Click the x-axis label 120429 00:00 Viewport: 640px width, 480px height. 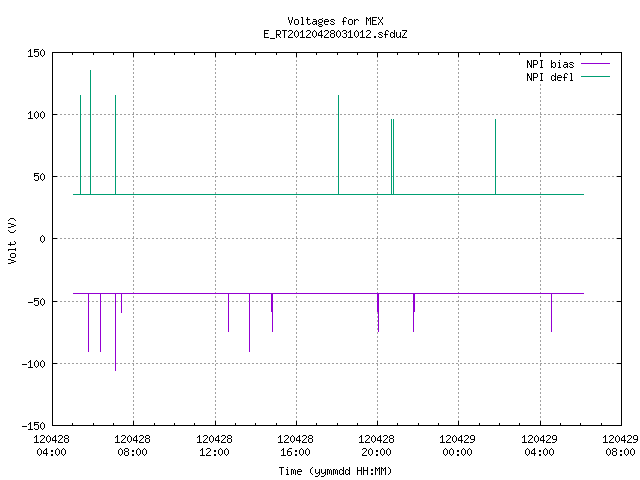coord(457,445)
